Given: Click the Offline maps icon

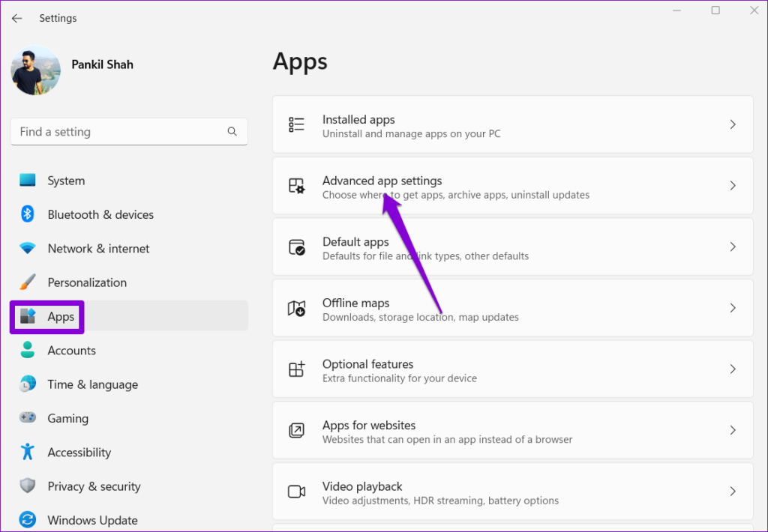Looking at the screenshot, I should pos(298,308).
